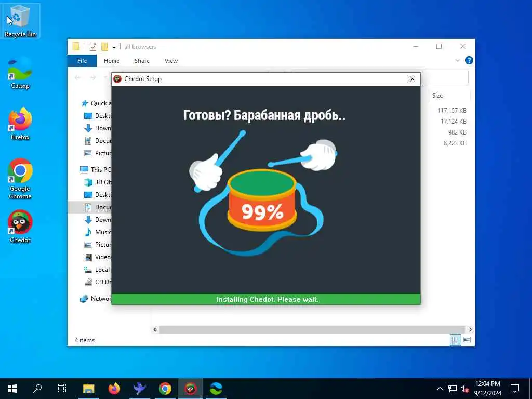
Task: Select Music in the navigation pane
Action: coord(98,232)
